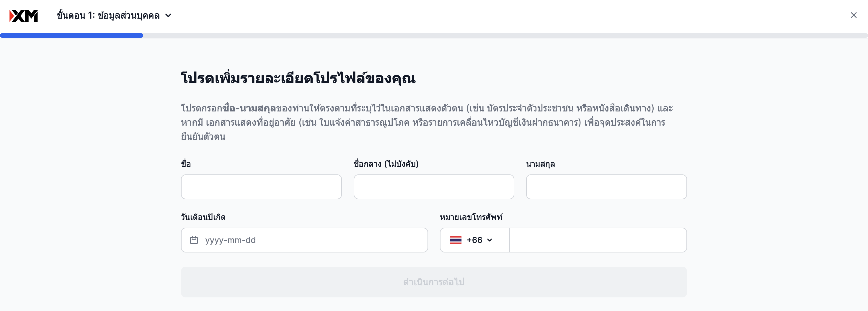This screenshot has height=311, width=868.
Task: Click the Thailand flag icon
Action: 456,240
